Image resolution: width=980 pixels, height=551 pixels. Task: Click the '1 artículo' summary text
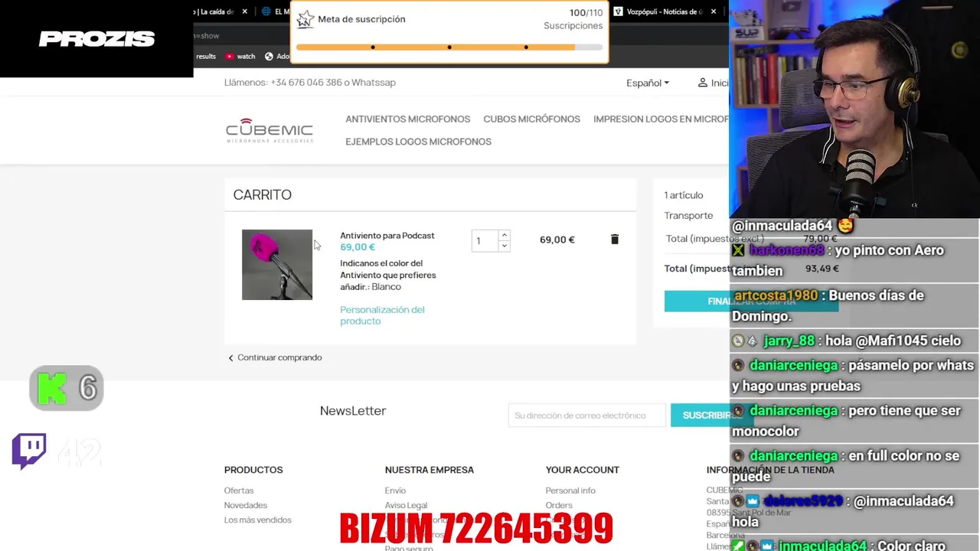684,195
